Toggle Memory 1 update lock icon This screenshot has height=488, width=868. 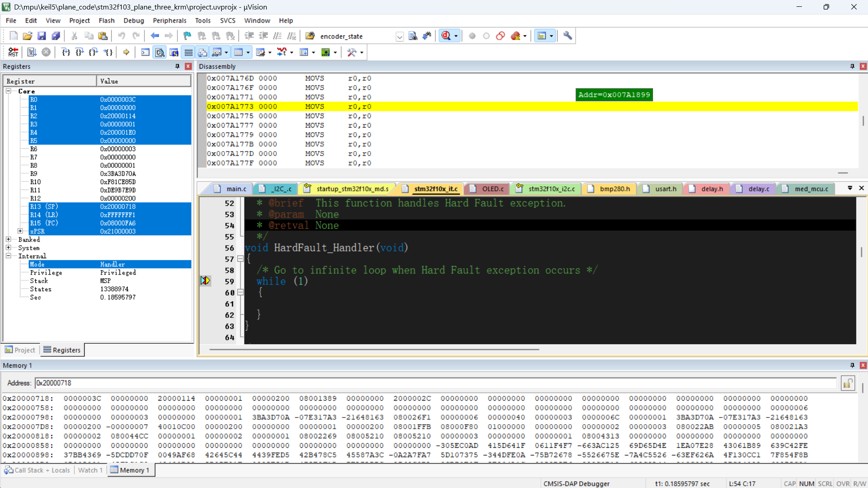pyautogui.click(x=848, y=383)
